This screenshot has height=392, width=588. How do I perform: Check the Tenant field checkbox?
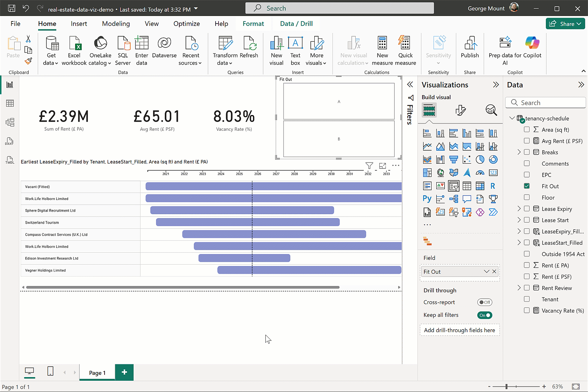(527, 299)
